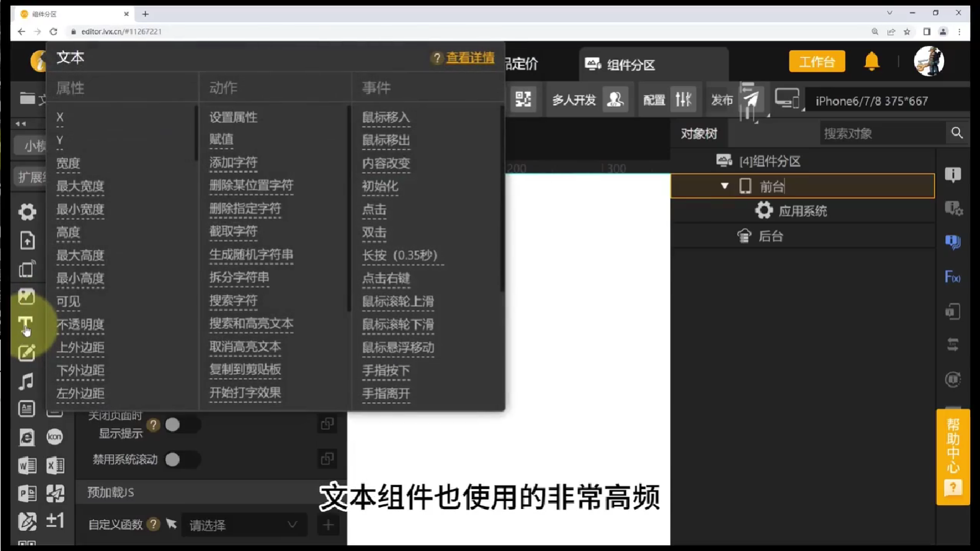
Task: Click the 最大宽度 property entry
Action: click(80, 187)
